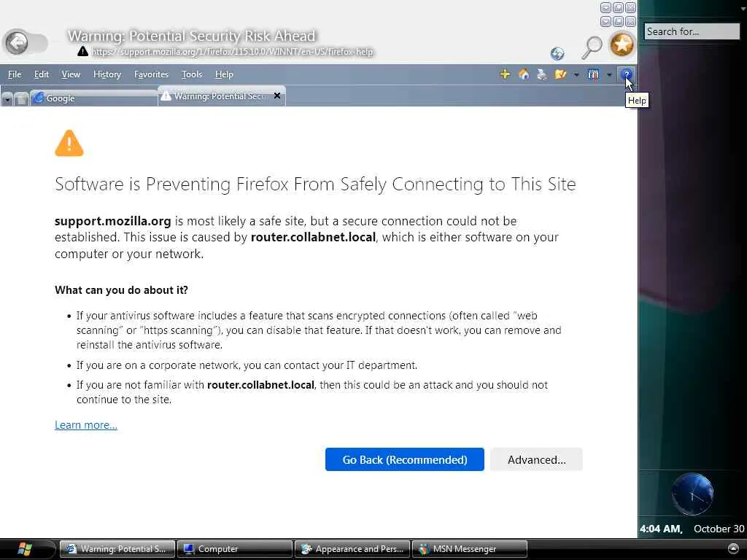747x560 pixels.
Task: Click the page title Warning: Potential Security Risk Ahead
Action: (192, 36)
